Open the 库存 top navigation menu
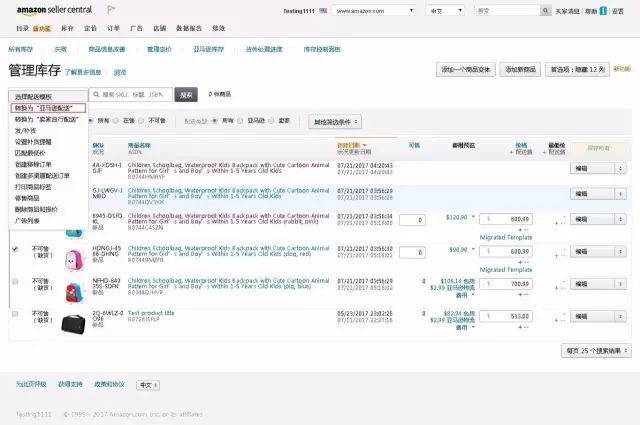 pyautogui.click(x=67, y=28)
